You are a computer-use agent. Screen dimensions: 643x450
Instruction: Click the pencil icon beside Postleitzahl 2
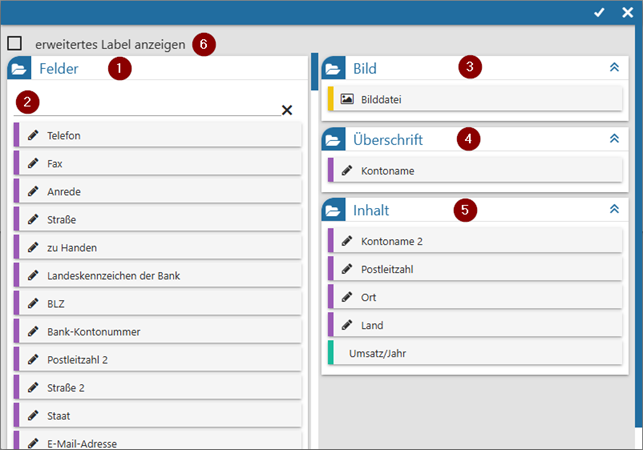33,359
